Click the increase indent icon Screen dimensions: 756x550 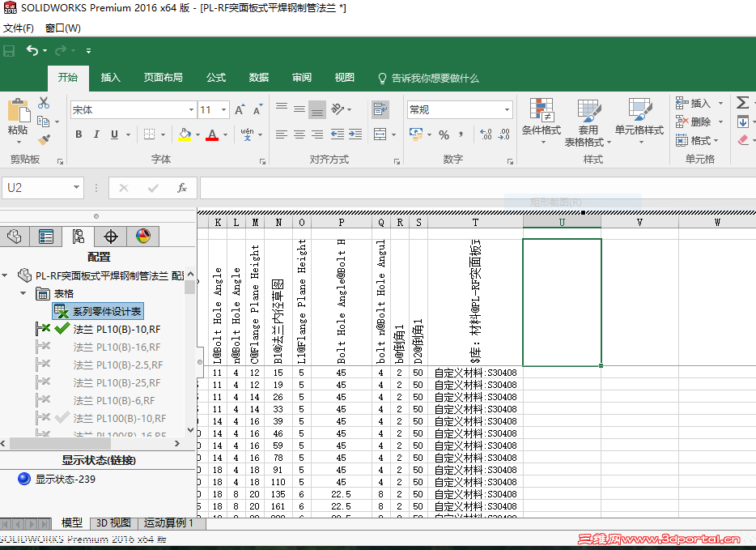pyautogui.click(x=355, y=134)
